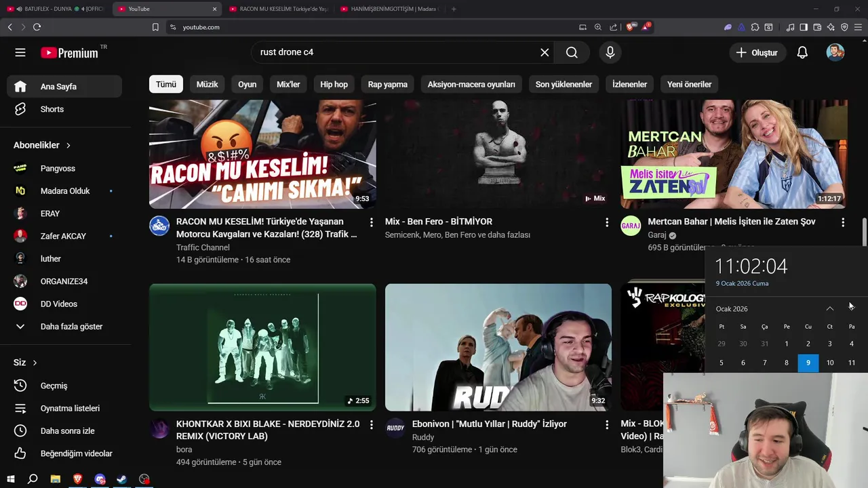Click the Traffic Channel name link
This screenshot has height=488, width=868.
(203, 247)
